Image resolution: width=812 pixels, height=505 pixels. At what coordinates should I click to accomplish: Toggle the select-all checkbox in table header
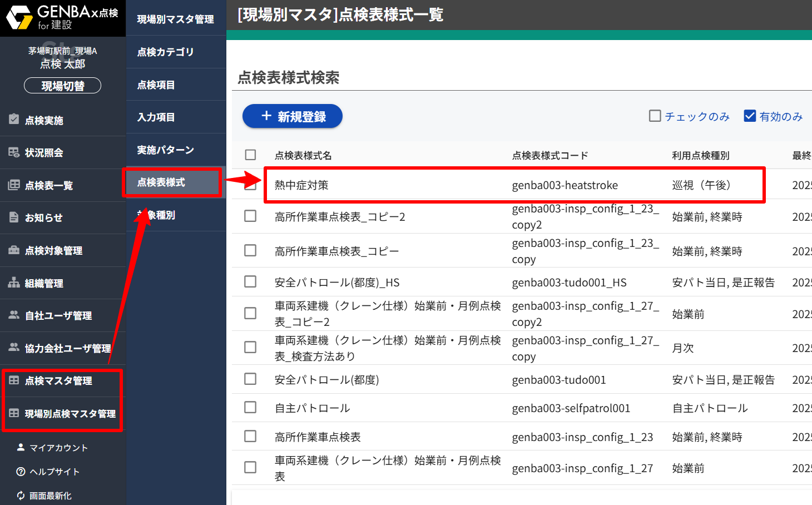(251, 155)
